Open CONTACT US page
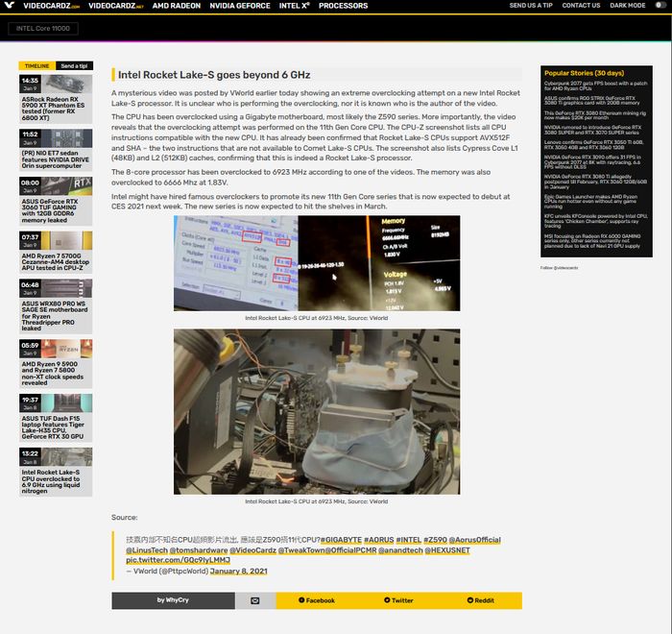672x634 pixels. (x=581, y=6)
